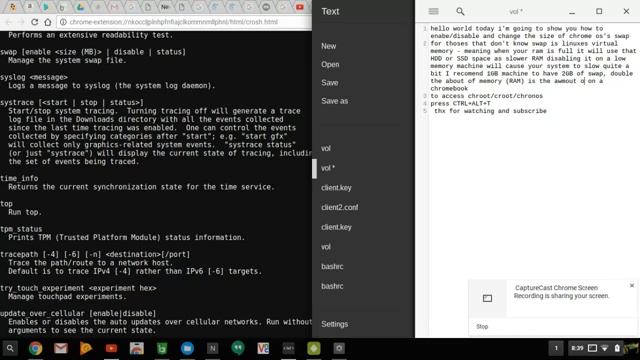Choose Save as in the Text sidebar
Screen dimensions: 640x360
334,101
